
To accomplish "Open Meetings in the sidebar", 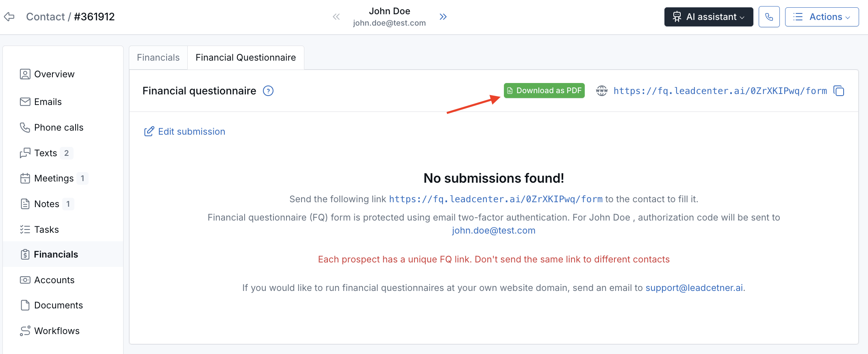I will pos(54,178).
